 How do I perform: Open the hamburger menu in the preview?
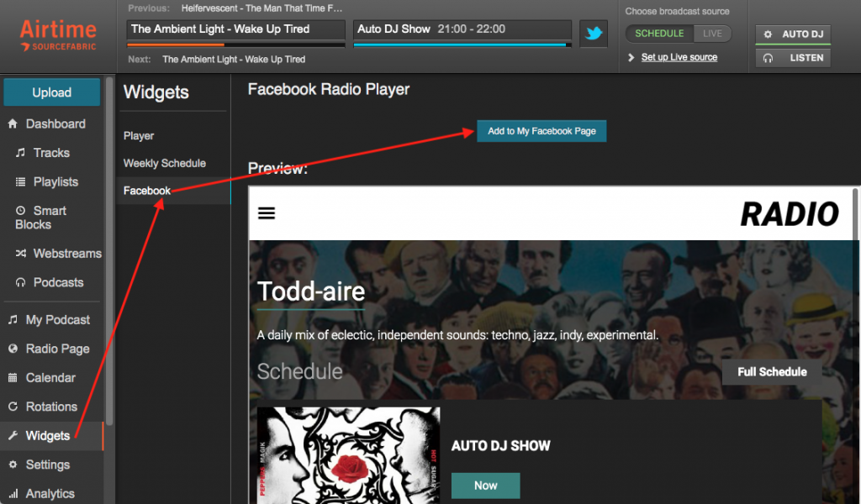267,213
